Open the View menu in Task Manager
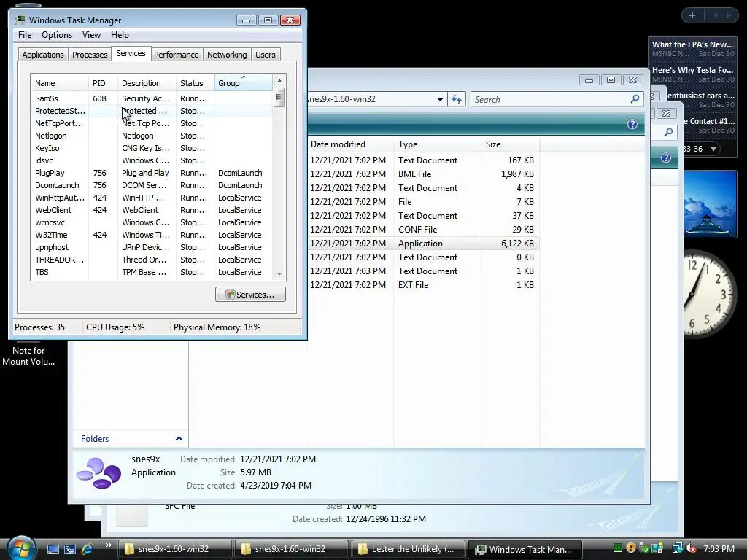 point(91,35)
